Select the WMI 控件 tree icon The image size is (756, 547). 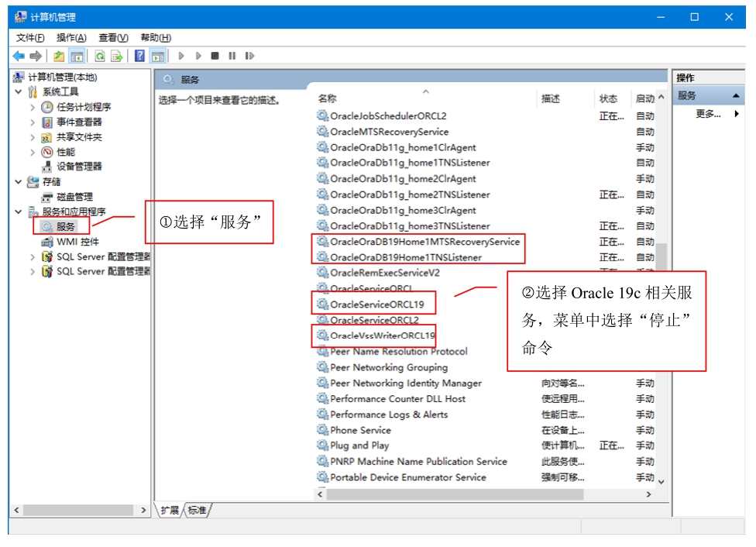coord(46,242)
